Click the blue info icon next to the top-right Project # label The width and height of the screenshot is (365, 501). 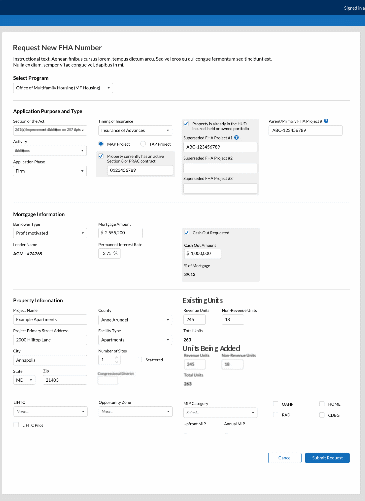point(326,121)
